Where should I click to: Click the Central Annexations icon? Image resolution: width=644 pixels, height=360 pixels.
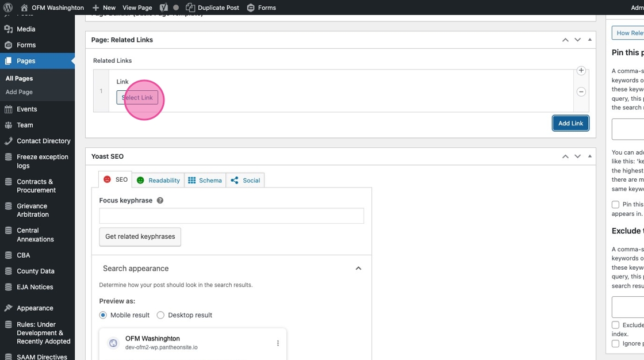8,231
